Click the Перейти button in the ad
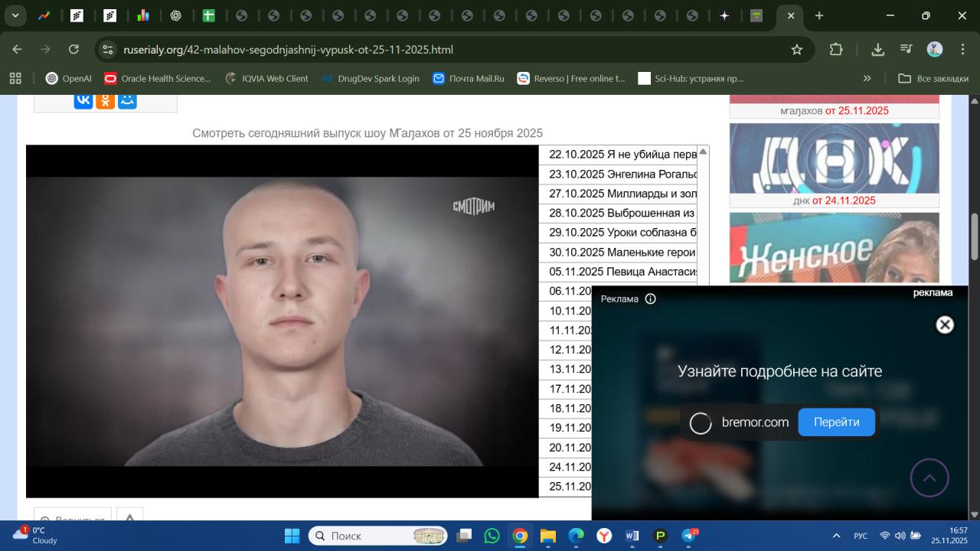This screenshot has width=980, height=551. pos(836,422)
